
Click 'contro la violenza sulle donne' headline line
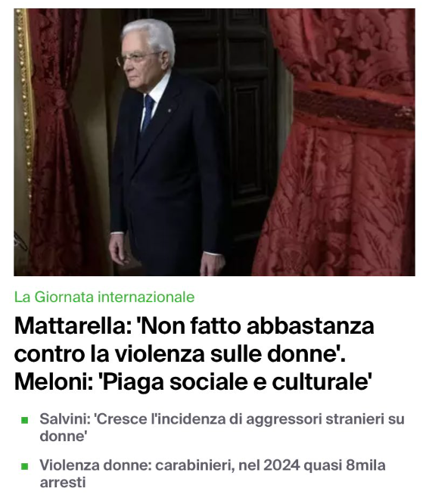179,354
